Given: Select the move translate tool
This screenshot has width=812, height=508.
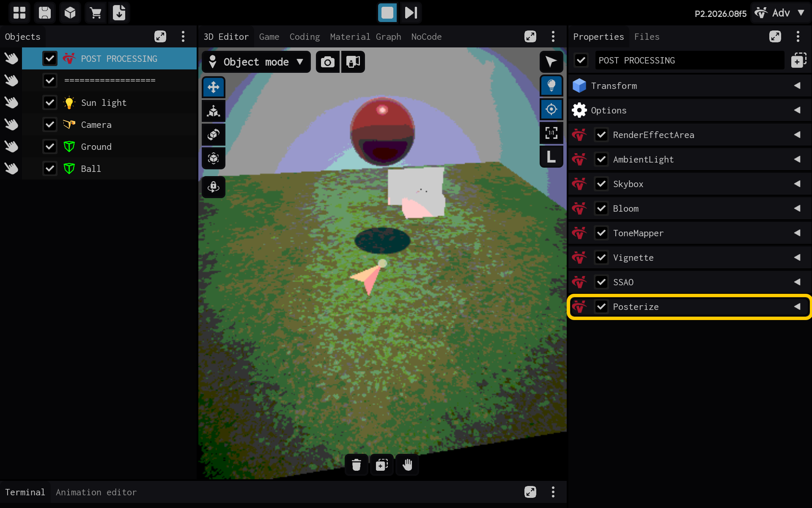Looking at the screenshot, I should point(214,87).
